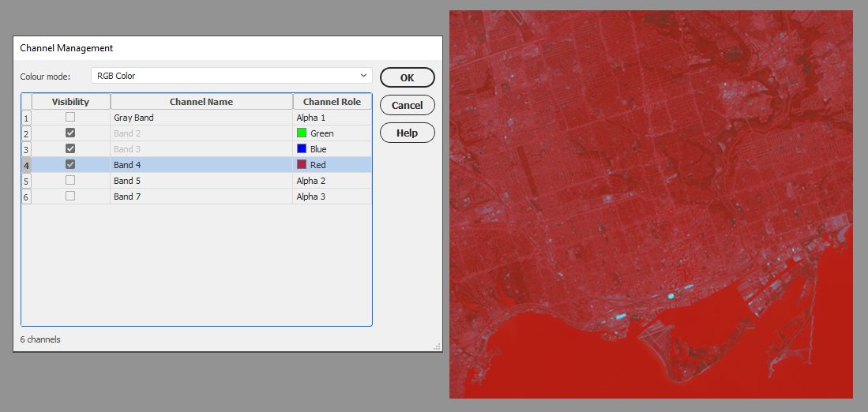
Task: Confirm with the OK button
Action: (408, 78)
